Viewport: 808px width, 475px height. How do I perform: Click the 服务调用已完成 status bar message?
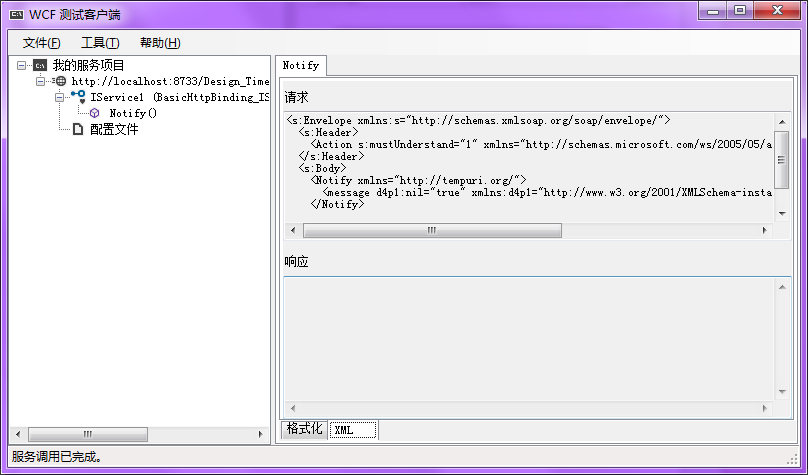pyautogui.click(x=57, y=457)
